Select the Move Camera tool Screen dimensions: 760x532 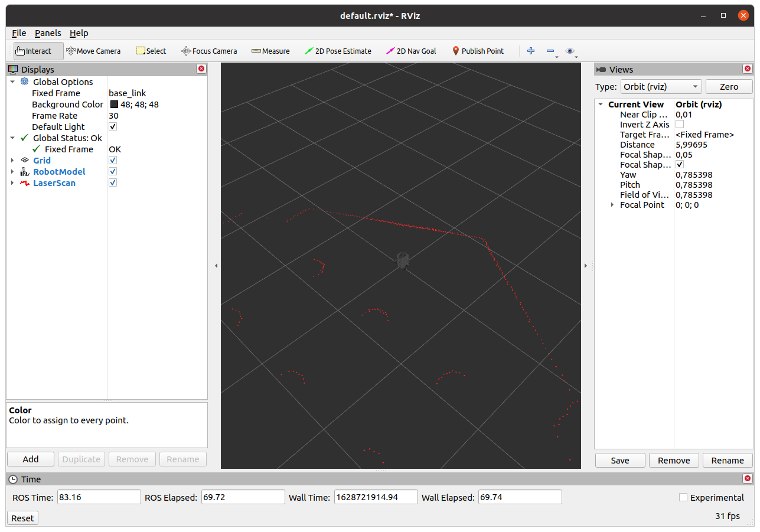(x=93, y=51)
